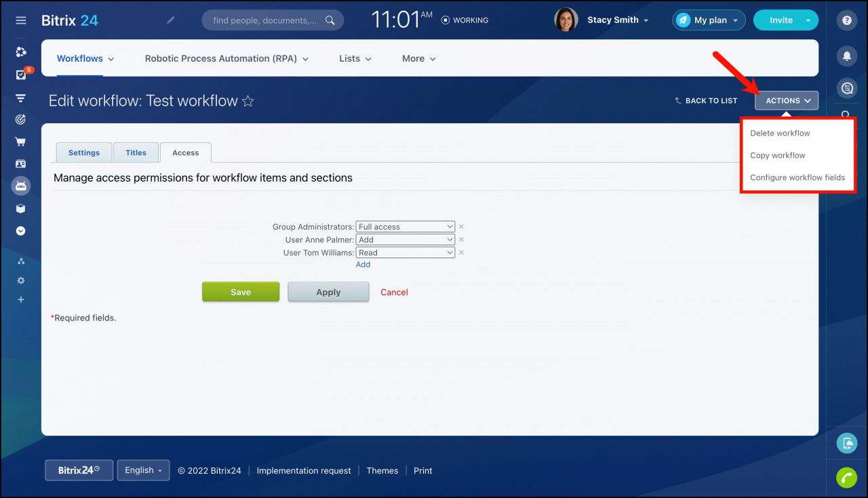
Task: Select the Access tab
Action: pyautogui.click(x=186, y=152)
